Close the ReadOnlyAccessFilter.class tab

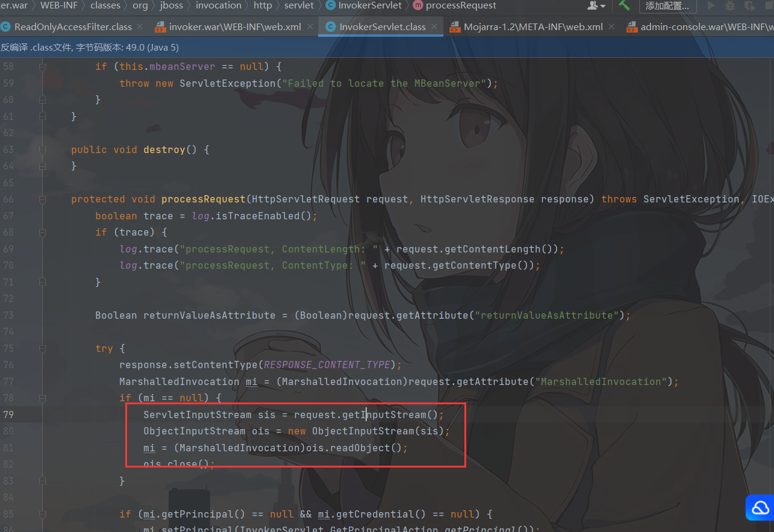(x=140, y=27)
